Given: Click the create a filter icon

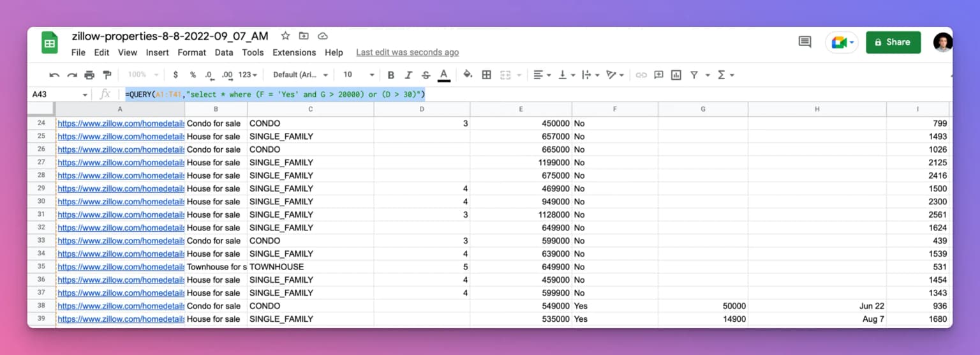Looking at the screenshot, I should point(694,75).
